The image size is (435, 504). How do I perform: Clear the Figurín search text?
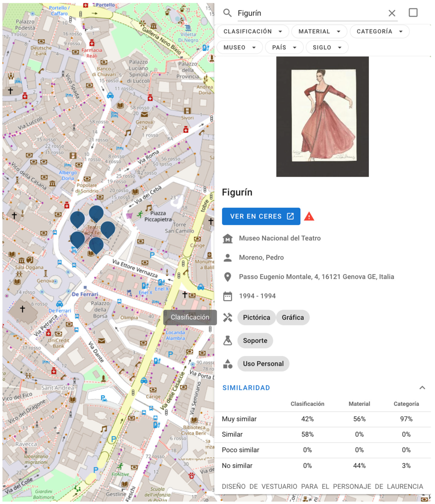[391, 13]
